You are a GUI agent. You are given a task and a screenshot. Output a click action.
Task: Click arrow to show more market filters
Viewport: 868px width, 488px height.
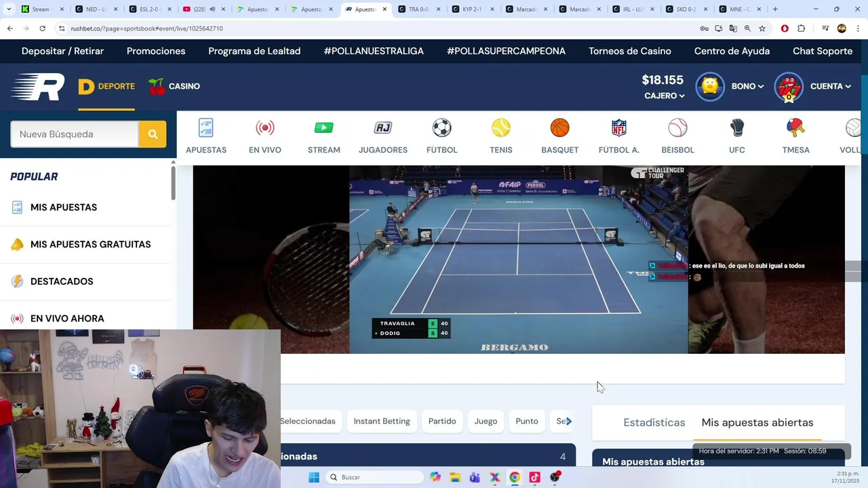[568, 421]
